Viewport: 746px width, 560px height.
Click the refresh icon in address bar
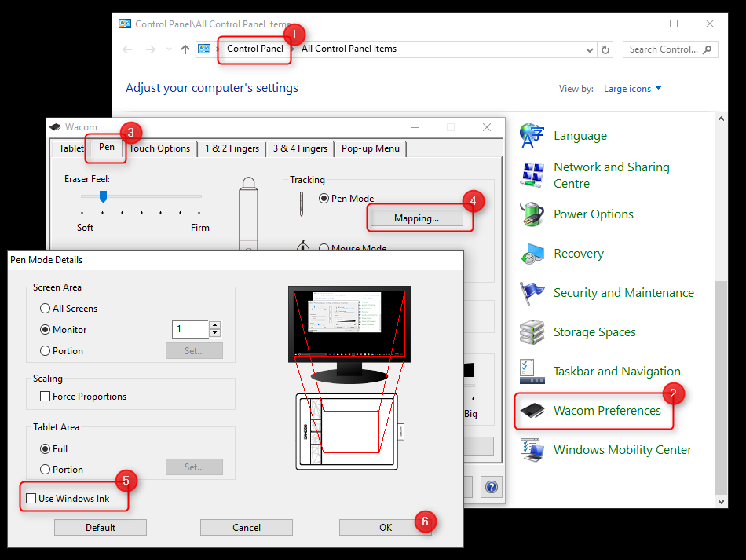[x=605, y=49]
